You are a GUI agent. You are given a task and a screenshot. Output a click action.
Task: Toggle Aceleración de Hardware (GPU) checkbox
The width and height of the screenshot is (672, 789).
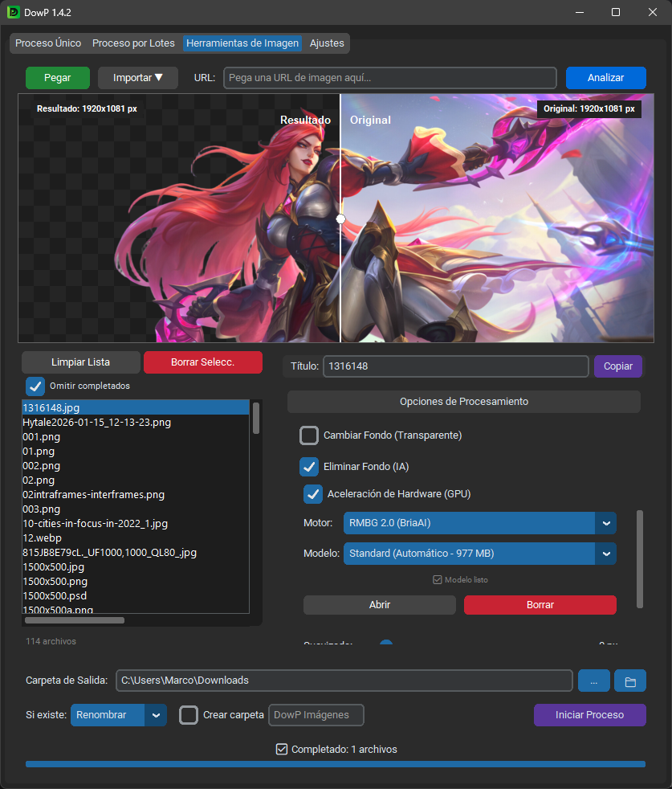[313, 494]
